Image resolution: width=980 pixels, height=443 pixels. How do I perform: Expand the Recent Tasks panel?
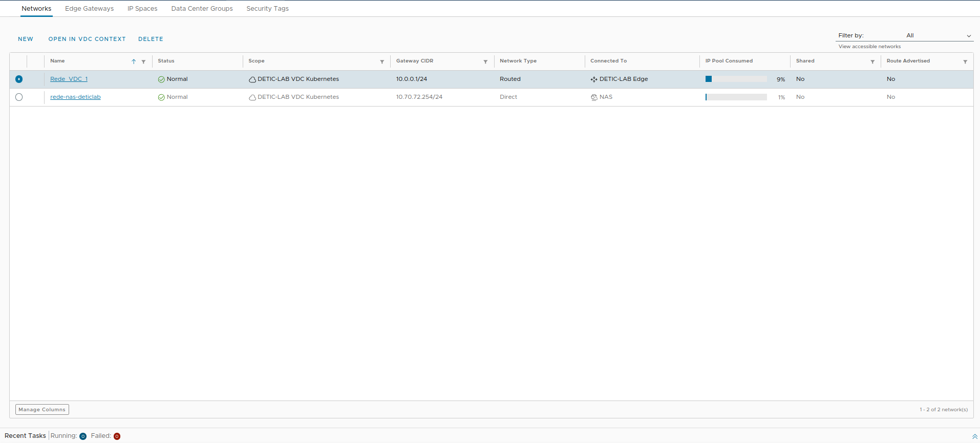pos(974,436)
